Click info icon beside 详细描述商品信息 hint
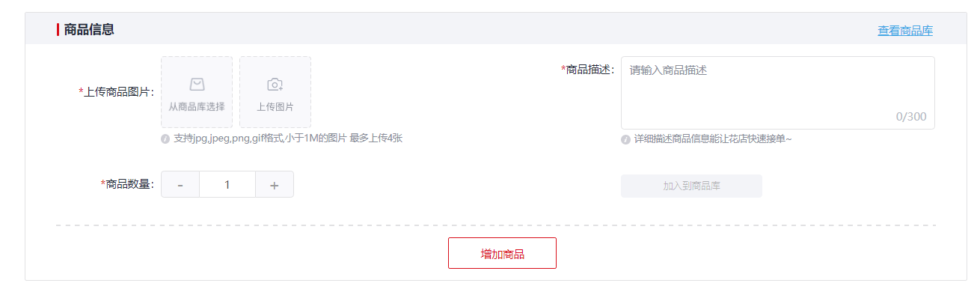 [x=625, y=139]
